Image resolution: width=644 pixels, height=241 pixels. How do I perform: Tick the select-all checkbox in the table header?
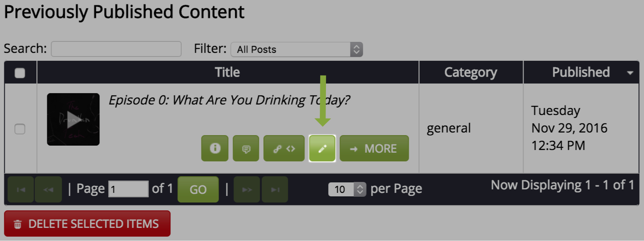pyautogui.click(x=20, y=73)
